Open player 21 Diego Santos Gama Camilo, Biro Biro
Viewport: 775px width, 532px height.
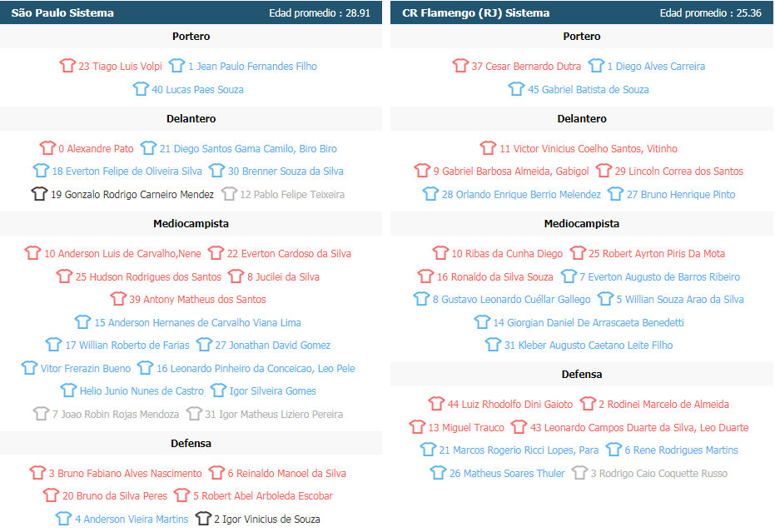coord(248,148)
